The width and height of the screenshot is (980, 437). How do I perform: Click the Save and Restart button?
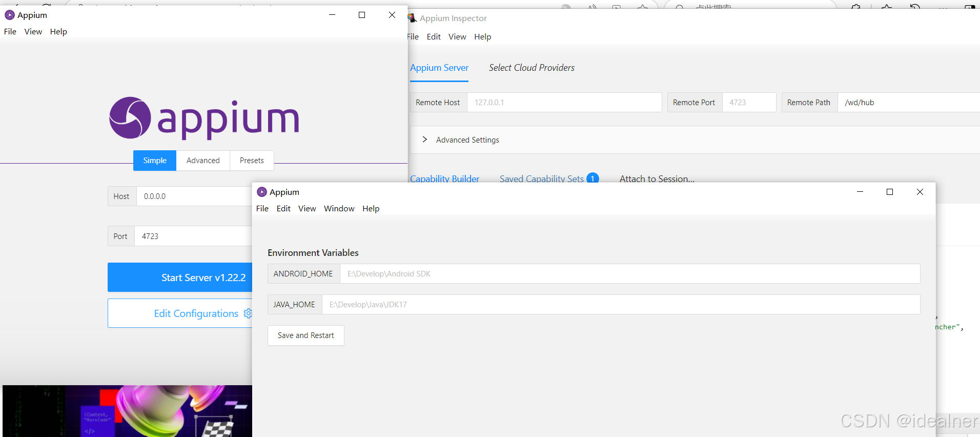tap(306, 335)
